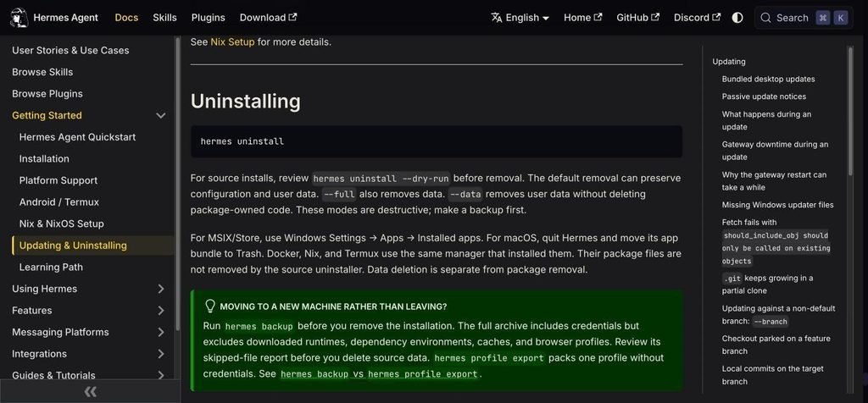
Task: Jump to What happens during an update
Action: 766,120
